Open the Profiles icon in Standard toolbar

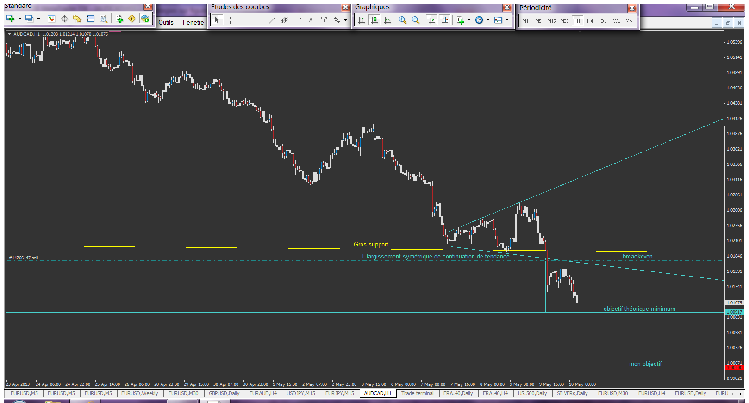click(29, 19)
